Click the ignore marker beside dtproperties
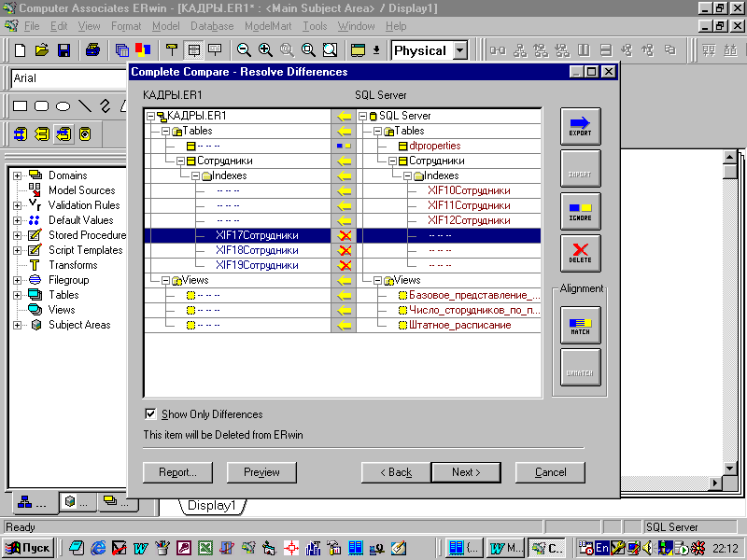 coord(344,146)
